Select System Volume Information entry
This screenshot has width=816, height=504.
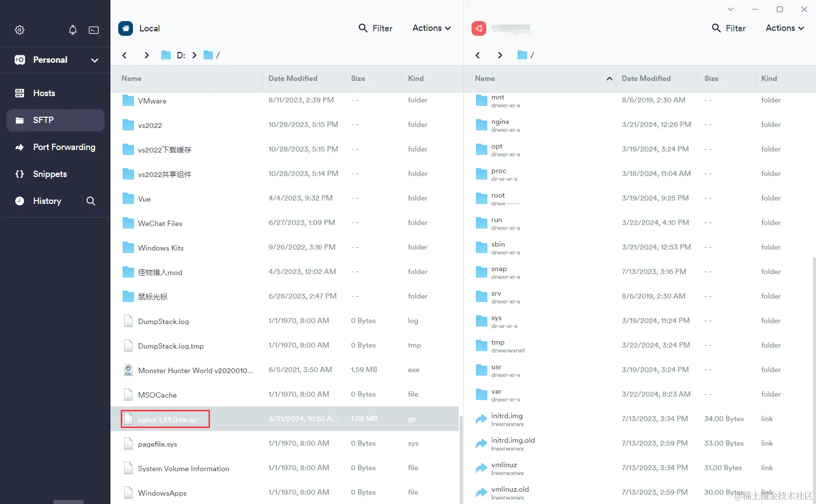[285, 468]
